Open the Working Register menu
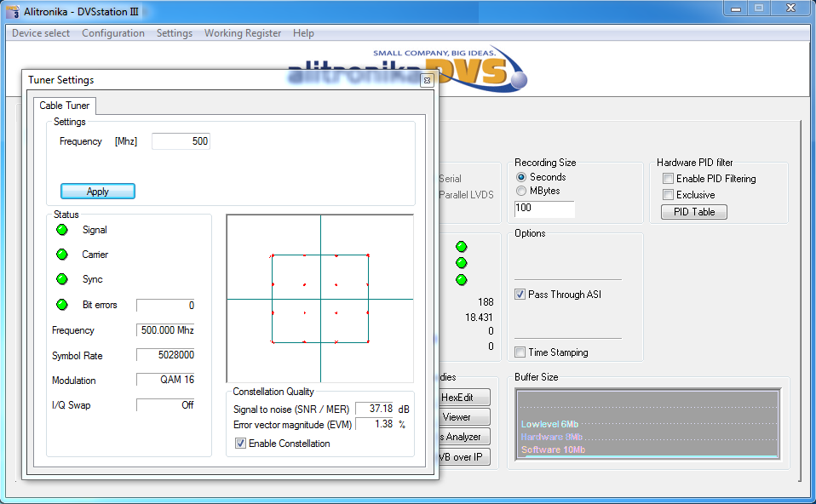 [242, 33]
